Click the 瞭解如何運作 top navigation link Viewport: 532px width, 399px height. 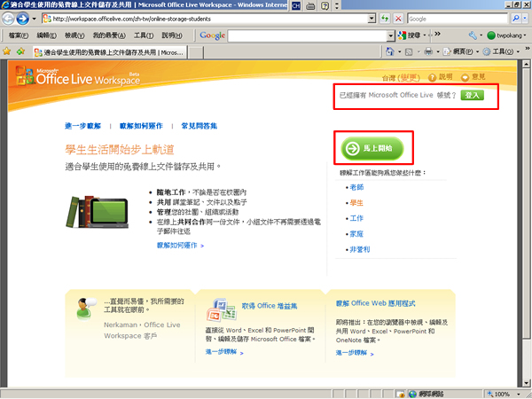click(x=141, y=126)
